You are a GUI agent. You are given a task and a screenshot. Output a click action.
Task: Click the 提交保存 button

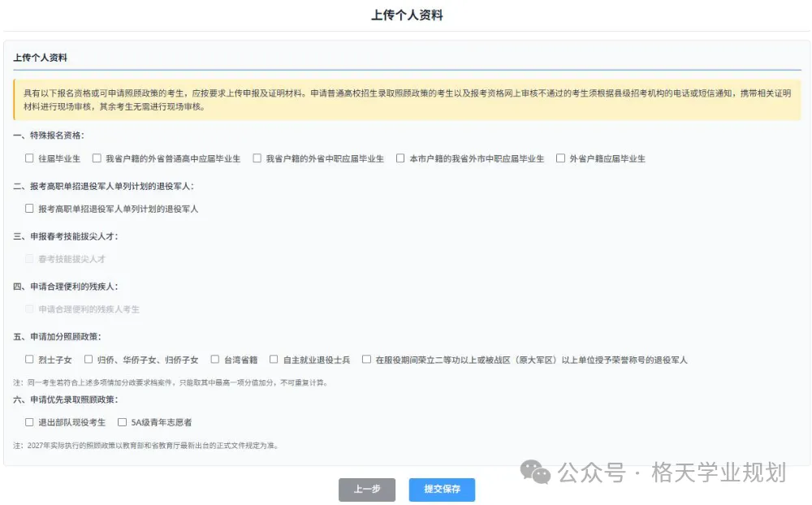[442, 490]
